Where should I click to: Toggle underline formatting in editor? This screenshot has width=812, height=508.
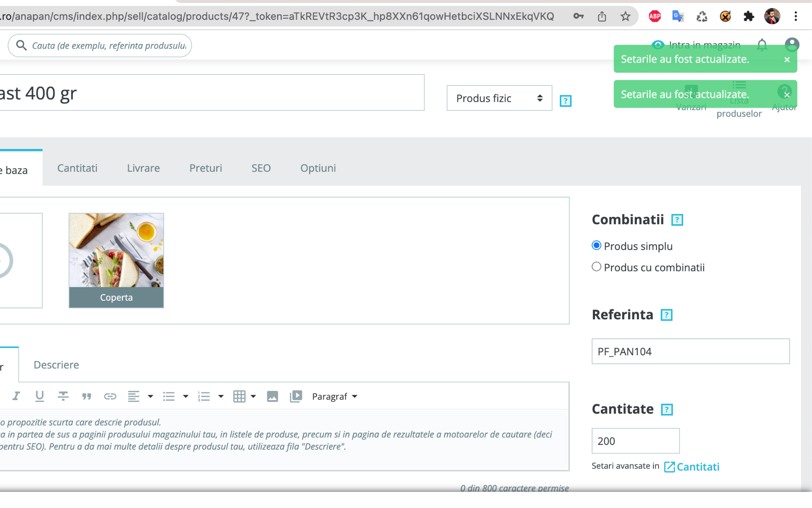click(39, 396)
